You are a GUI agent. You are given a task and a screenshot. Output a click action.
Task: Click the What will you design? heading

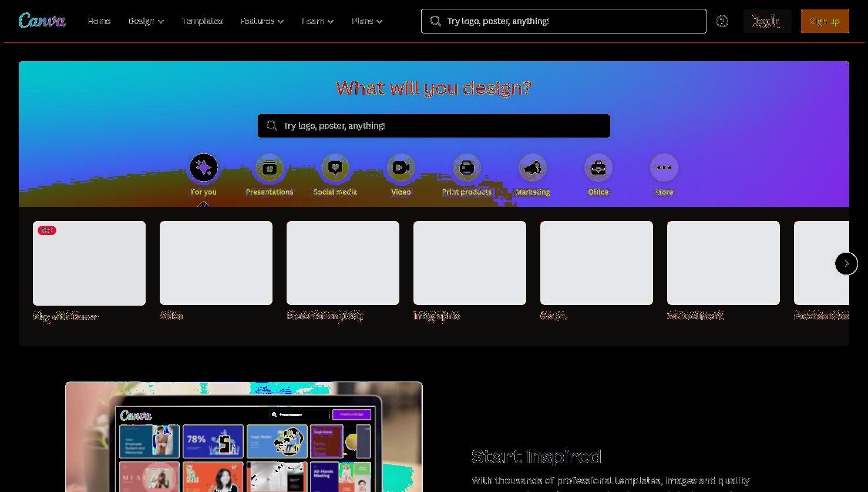coord(434,88)
